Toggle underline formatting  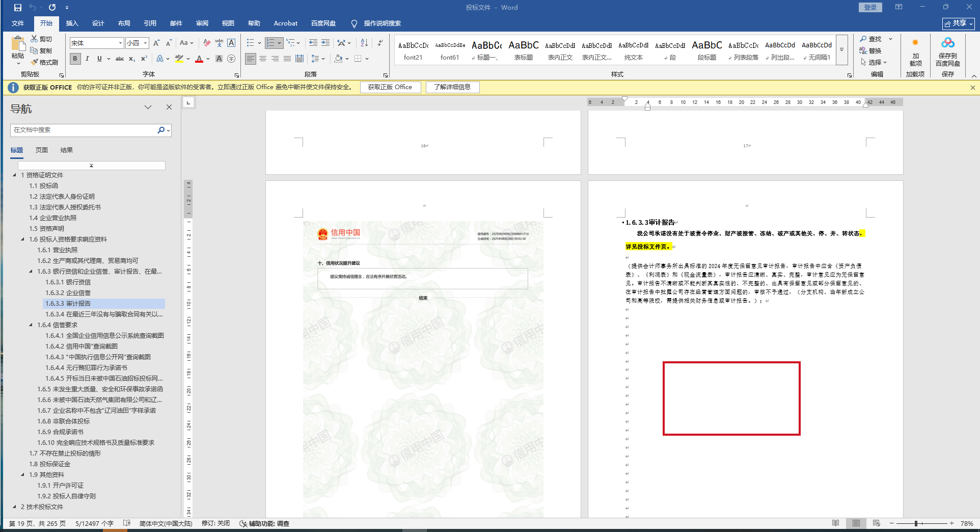tap(99, 59)
